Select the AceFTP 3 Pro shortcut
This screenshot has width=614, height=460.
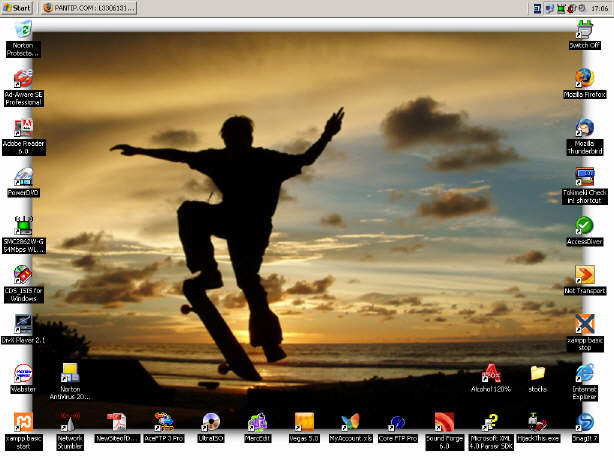(164, 428)
